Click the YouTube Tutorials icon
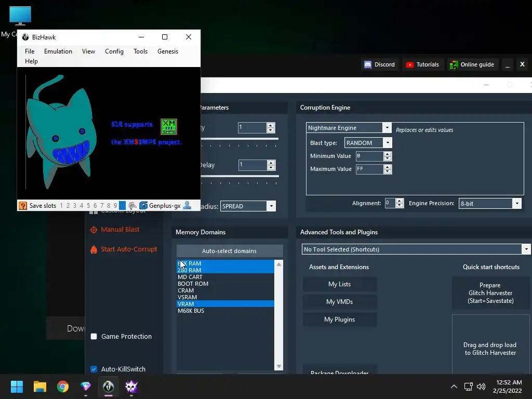This screenshot has height=399, width=532. (409, 64)
